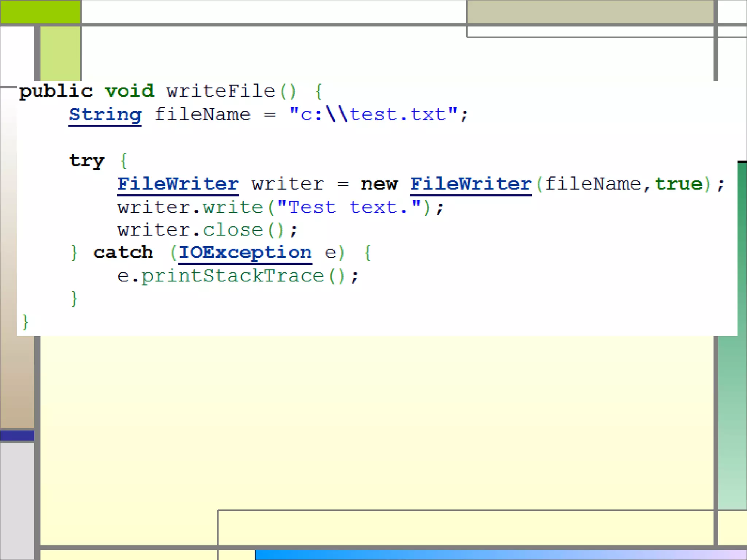Select the bold 'new' keyword
The height and width of the screenshot is (560, 747).
pyautogui.click(x=379, y=184)
